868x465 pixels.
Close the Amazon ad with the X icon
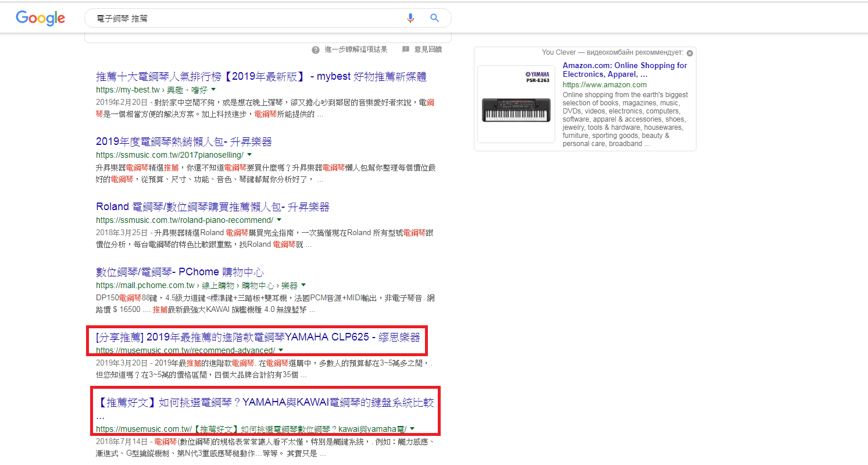click(690, 52)
